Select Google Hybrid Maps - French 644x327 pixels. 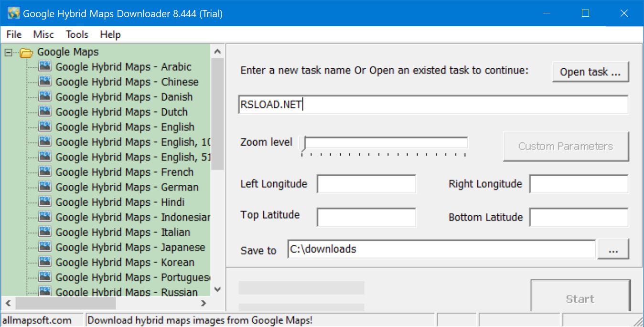click(x=124, y=172)
